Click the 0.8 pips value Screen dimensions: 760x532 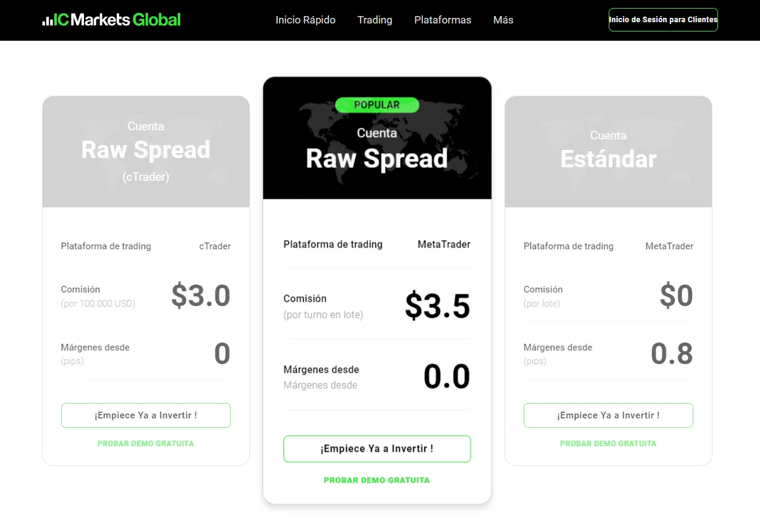click(672, 354)
